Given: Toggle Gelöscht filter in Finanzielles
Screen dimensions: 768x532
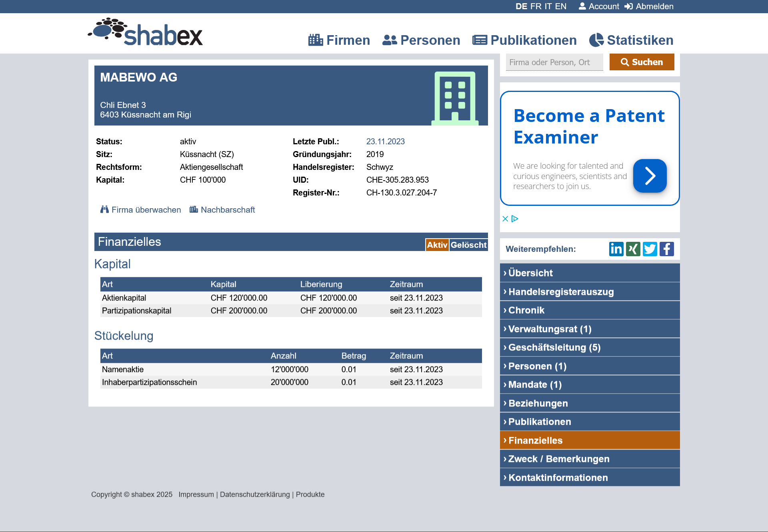Looking at the screenshot, I should click(x=468, y=245).
